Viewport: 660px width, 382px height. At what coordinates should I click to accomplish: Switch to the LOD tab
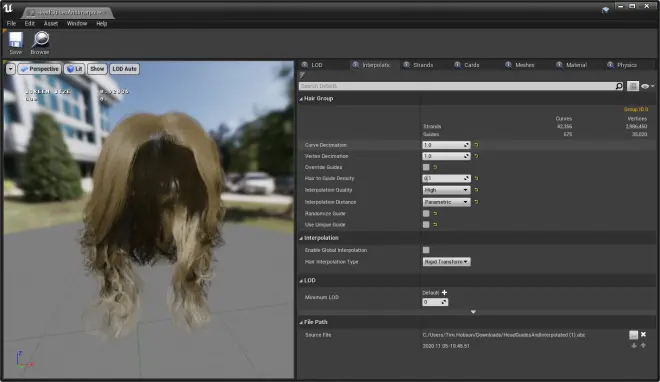316,65
